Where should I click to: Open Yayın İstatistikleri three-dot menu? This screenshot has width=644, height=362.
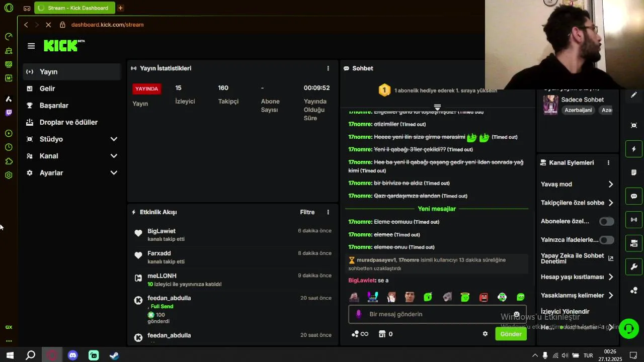point(328,68)
